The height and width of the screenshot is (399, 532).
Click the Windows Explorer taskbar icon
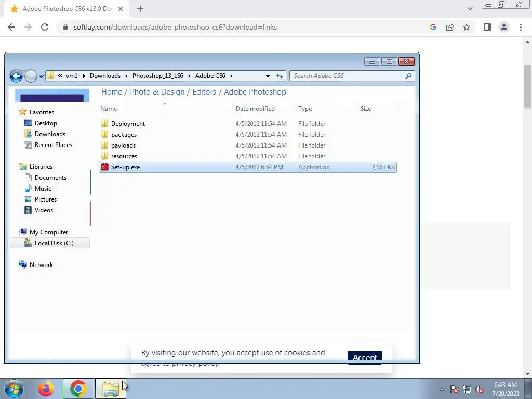click(111, 389)
